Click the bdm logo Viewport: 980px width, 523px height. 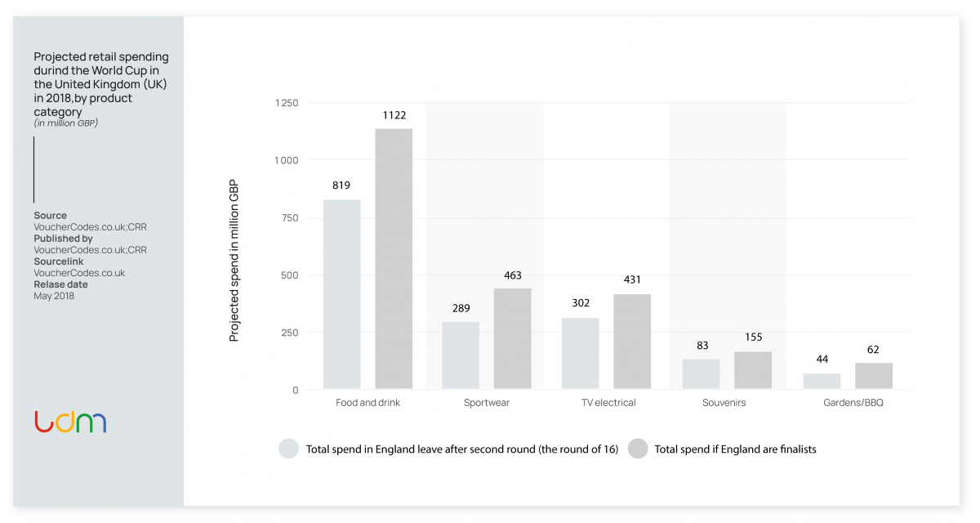70,422
